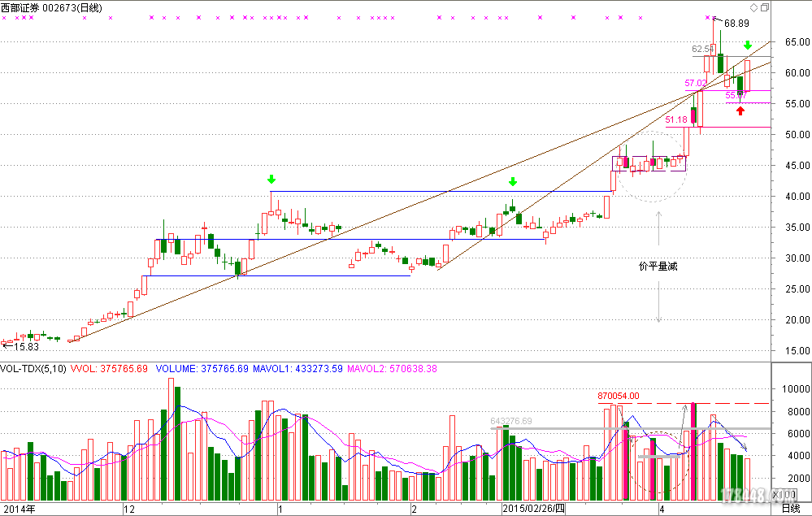Click the diamond icon at top right of chart
The image size is (812, 516).
753,7
